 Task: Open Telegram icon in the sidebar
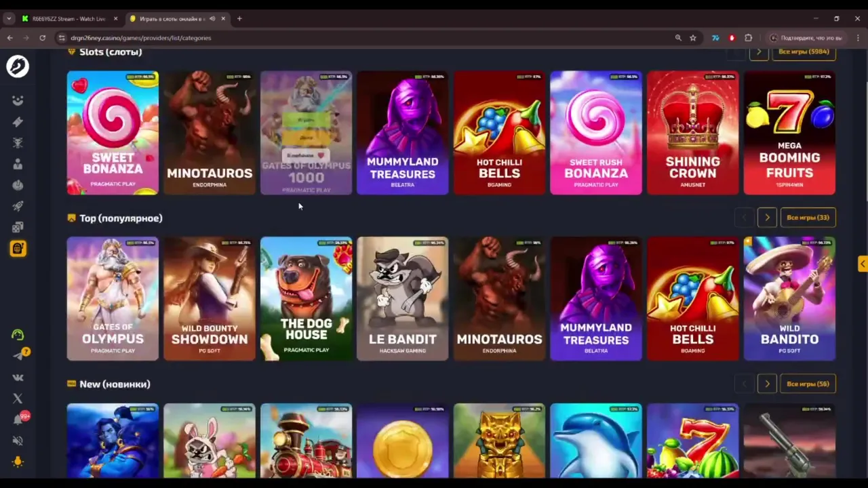click(18, 356)
